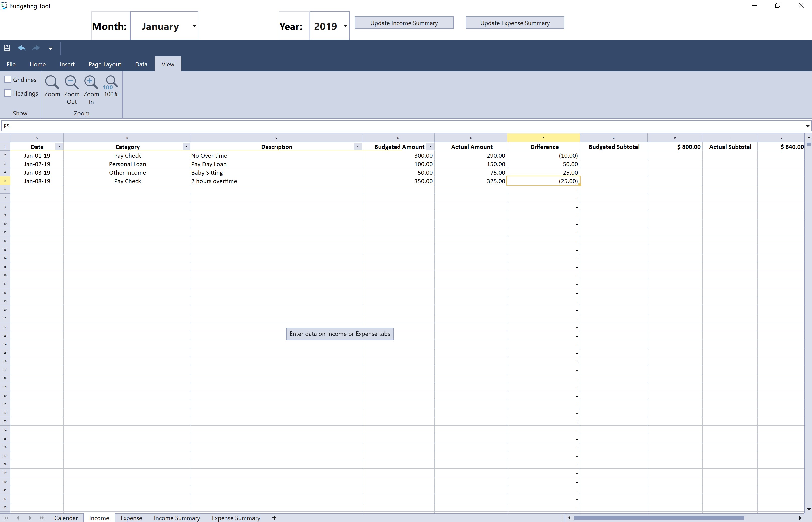Image resolution: width=812 pixels, height=522 pixels.
Task: Click the Undo arrow icon
Action: coord(22,48)
